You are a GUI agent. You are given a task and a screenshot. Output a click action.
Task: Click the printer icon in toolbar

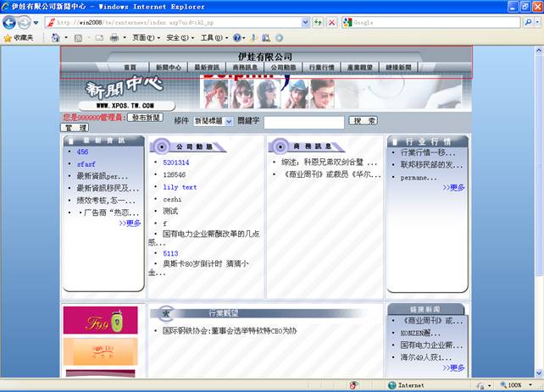(114, 38)
